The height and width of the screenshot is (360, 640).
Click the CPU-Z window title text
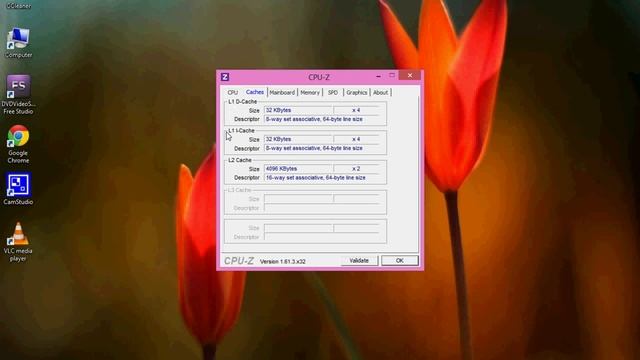click(319, 77)
